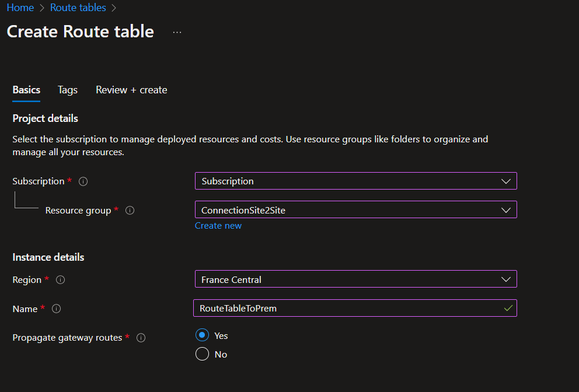Screen dimensions: 579x392
Task: Click info icon beside Resource group label
Action: [130, 211]
